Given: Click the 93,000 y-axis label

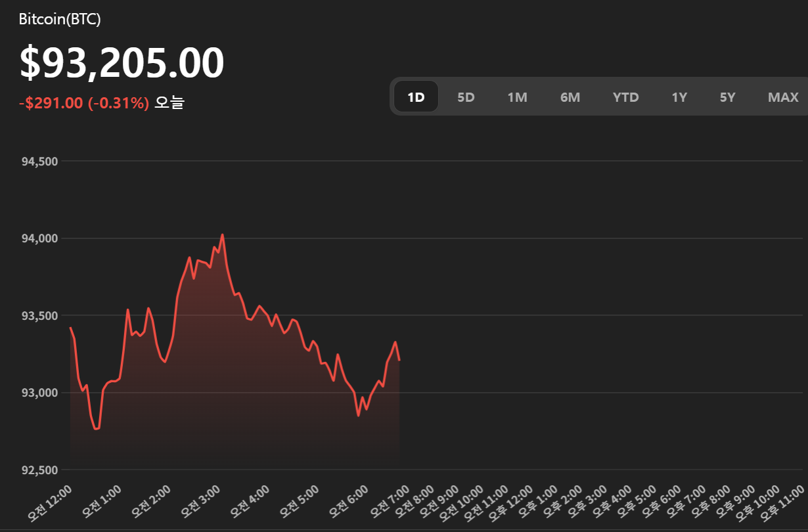Looking at the screenshot, I should click(x=41, y=393).
